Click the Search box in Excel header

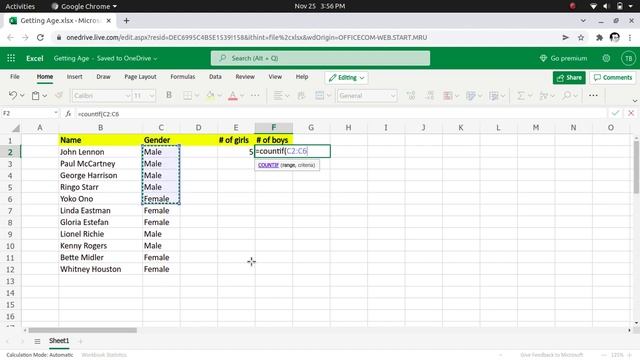pos(320,58)
